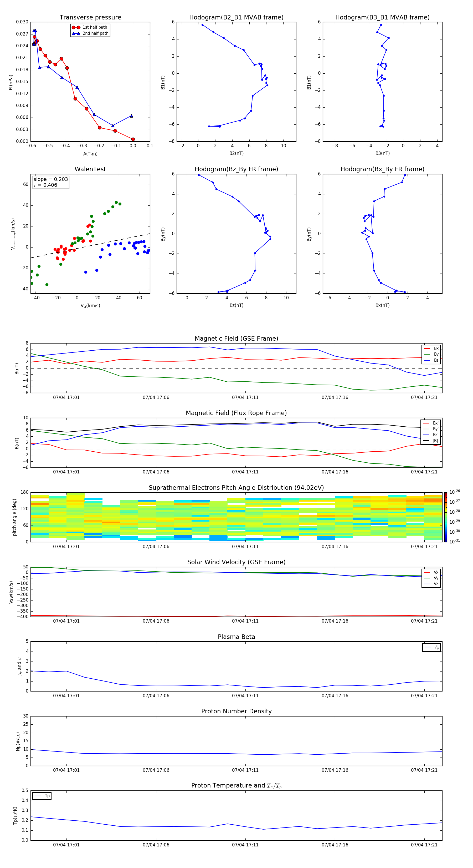The width and height of the screenshot is (473, 868).
Task: Click 'Np(#/cc)' y-axis label
Action: point(18,741)
